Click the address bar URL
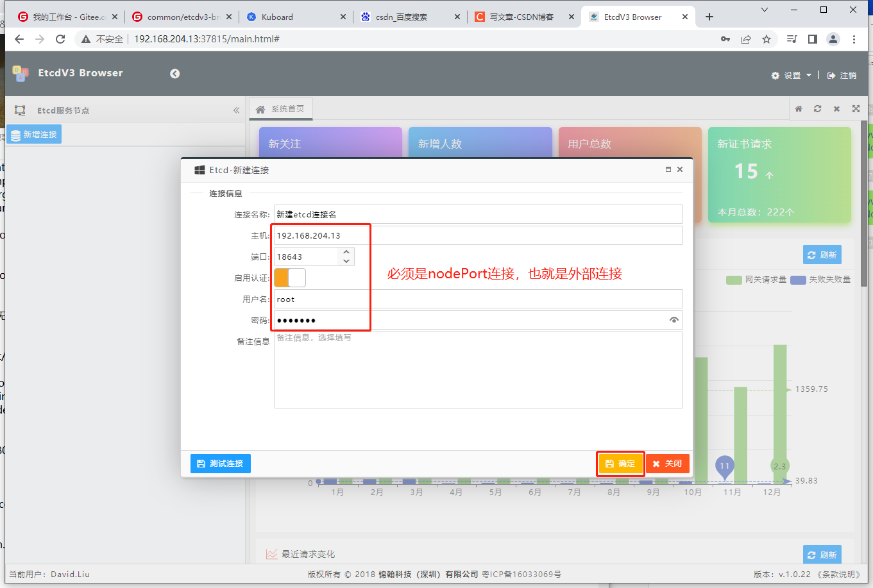This screenshot has width=873, height=588. (x=207, y=39)
